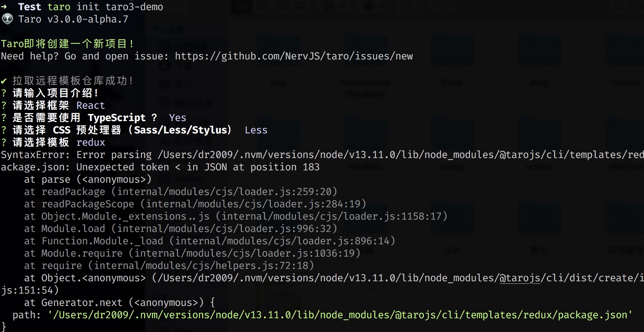Click the 'Less' preprocessor answer
644x332 pixels.
click(256, 130)
